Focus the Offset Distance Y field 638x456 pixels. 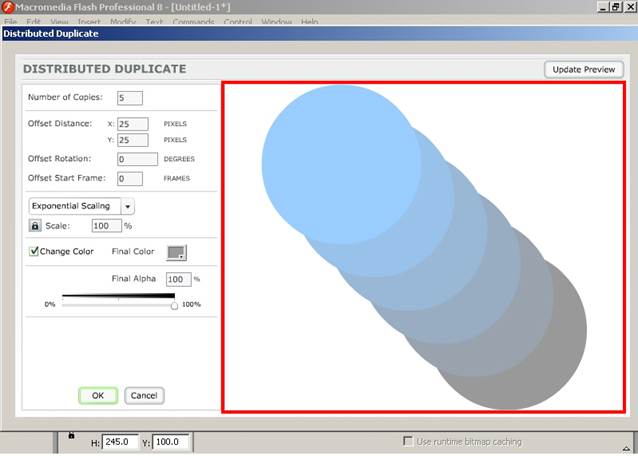point(133,140)
